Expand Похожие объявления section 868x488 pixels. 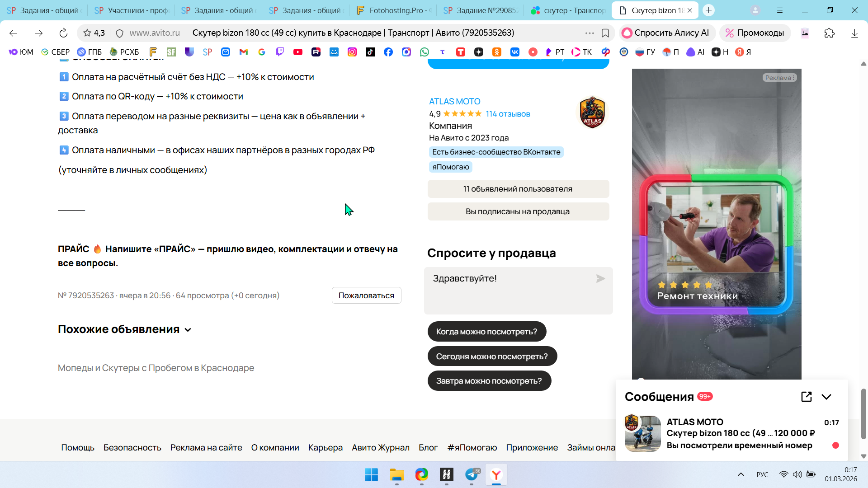188,330
